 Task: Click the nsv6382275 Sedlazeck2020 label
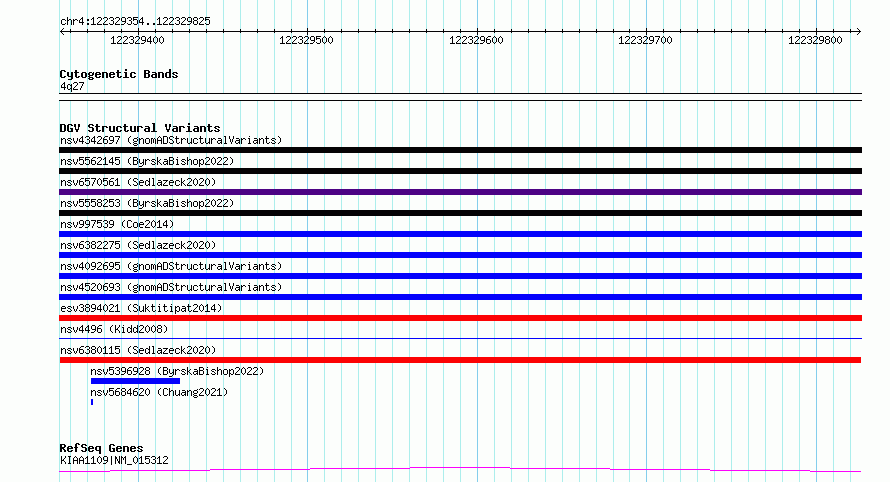click(x=138, y=245)
